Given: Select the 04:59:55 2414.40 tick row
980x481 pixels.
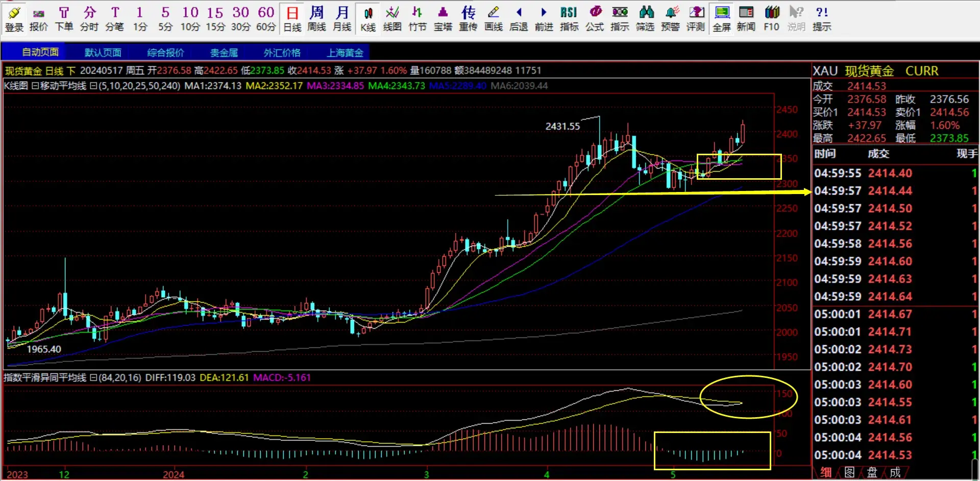Looking at the screenshot, I should 895,173.
